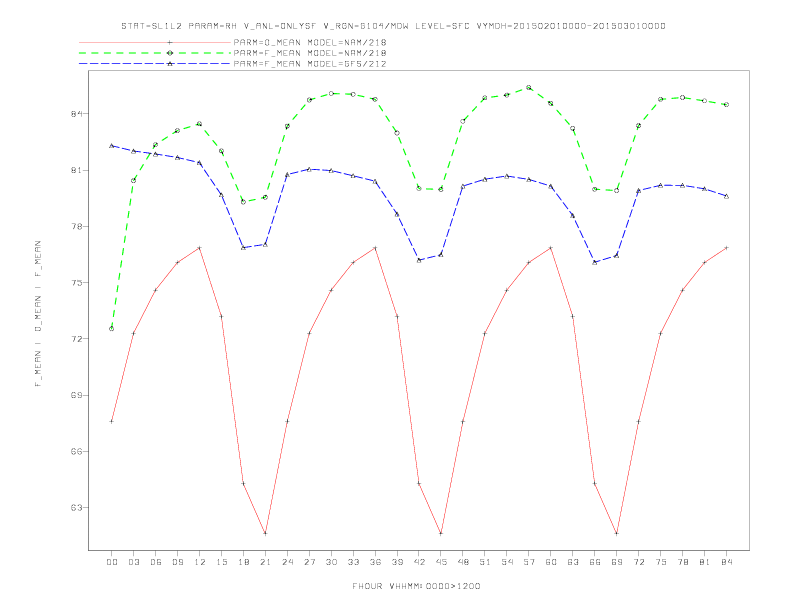The height and width of the screenshot is (612, 792).
Task: Click y-axis tick label 66
Action: pyautogui.click(x=76, y=451)
